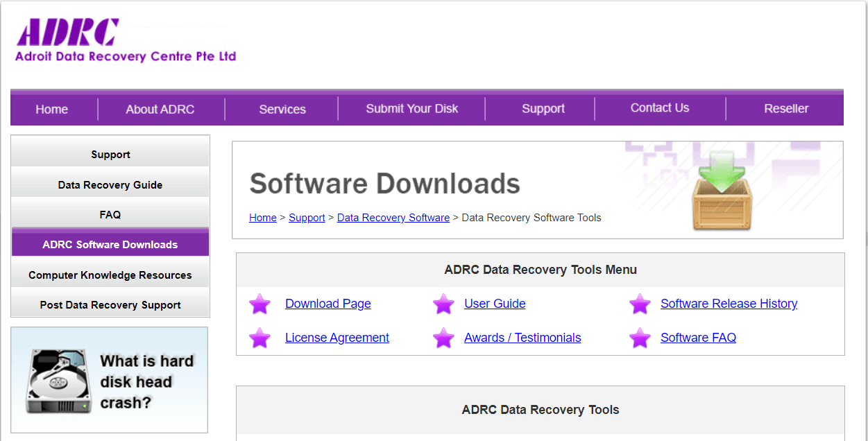
Task: Select Submit Your Disk in navigation
Action: tap(412, 108)
